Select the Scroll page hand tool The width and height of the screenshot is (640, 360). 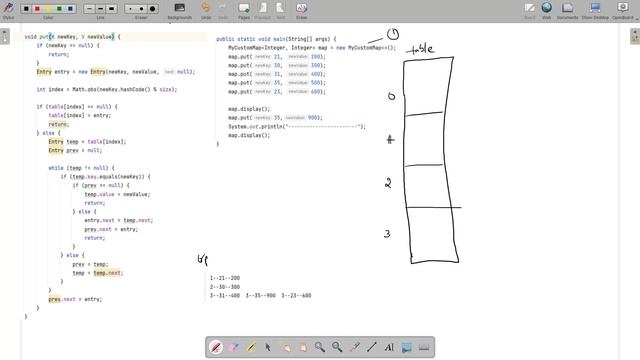[x=302, y=347]
